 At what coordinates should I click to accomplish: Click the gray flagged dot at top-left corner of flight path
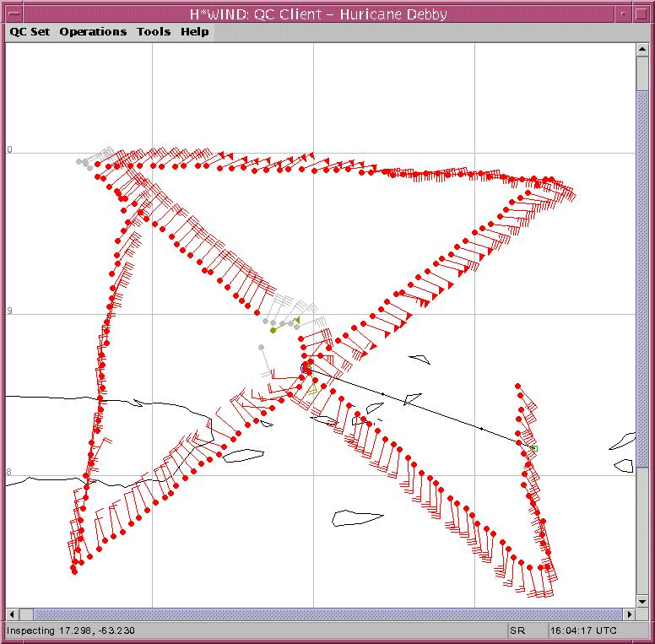tap(78, 161)
